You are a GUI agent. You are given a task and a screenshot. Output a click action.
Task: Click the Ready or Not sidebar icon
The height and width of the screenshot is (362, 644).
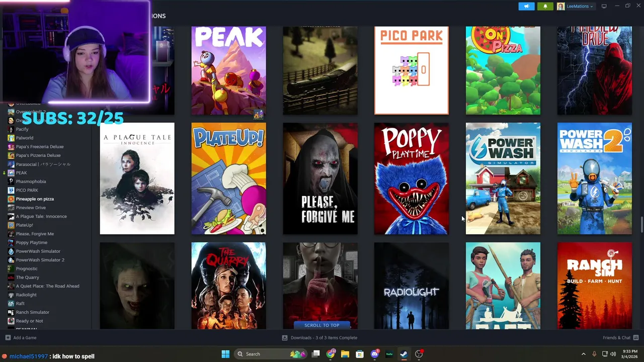11,321
